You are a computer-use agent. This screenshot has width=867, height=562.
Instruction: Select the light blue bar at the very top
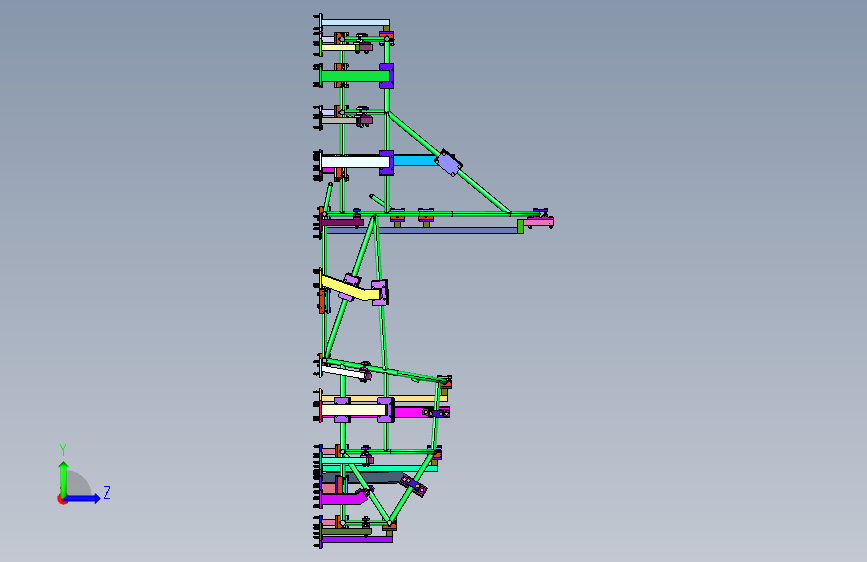[x=355, y=23]
